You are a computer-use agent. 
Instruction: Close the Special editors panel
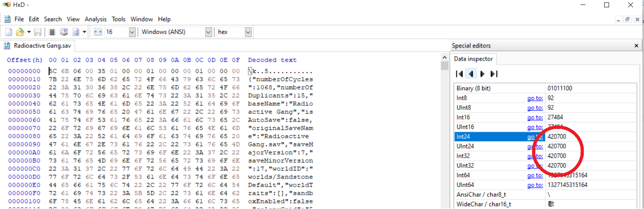tap(636, 46)
